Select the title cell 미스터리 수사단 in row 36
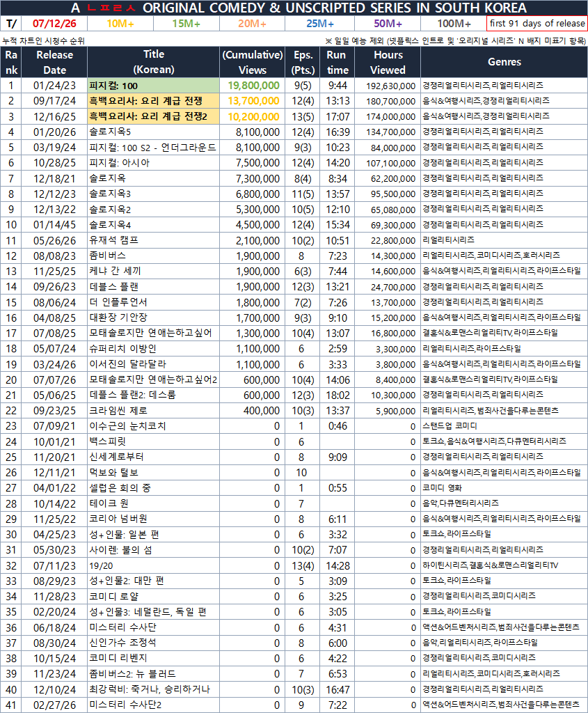The image size is (588, 713). point(153,627)
